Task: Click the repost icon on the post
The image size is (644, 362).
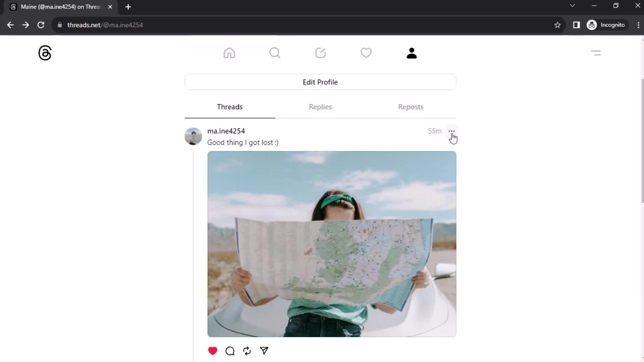Action: coord(247,351)
